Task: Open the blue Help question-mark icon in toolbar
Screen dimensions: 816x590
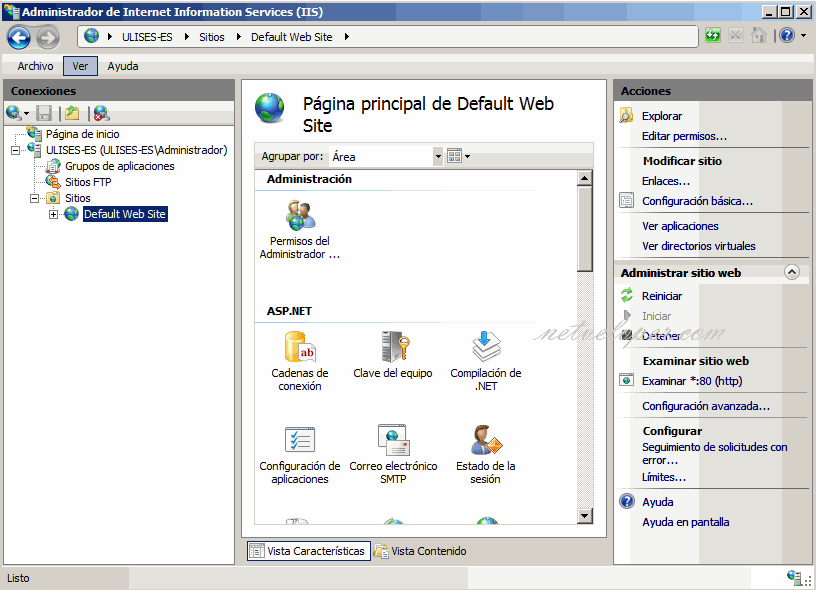Action: [x=787, y=36]
